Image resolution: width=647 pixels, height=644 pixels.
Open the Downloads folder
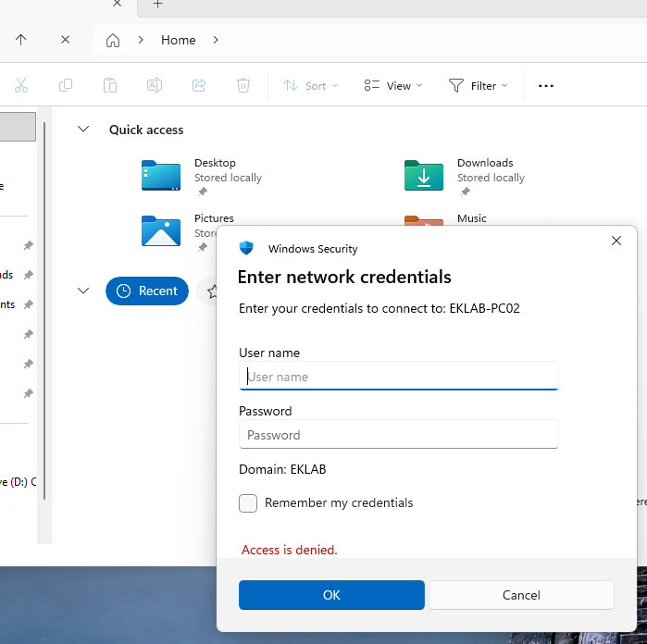click(x=424, y=175)
